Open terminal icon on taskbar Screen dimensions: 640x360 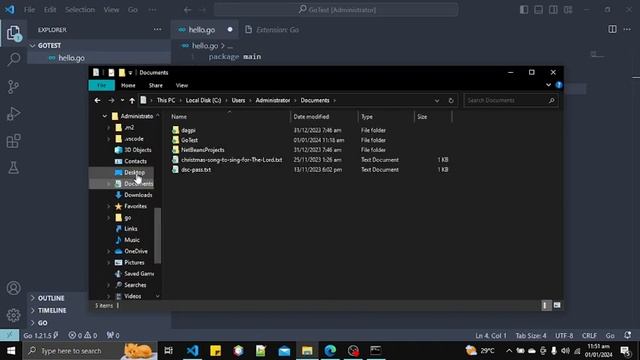376,351
